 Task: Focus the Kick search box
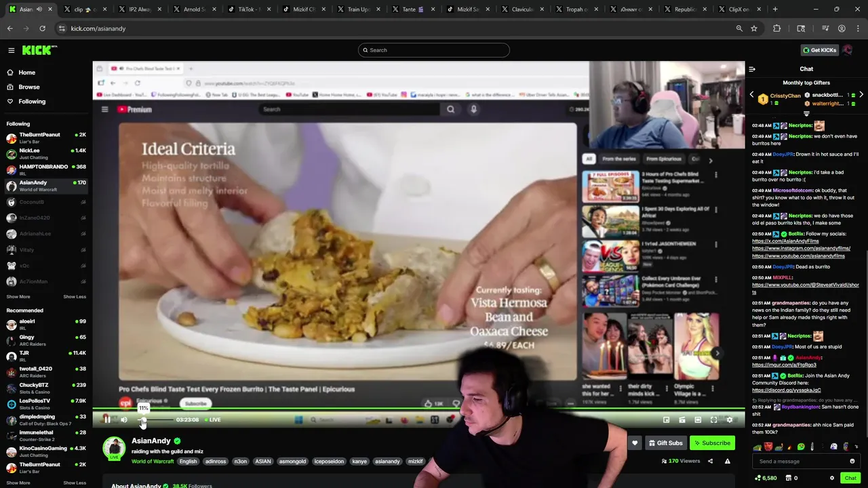[x=434, y=50]
